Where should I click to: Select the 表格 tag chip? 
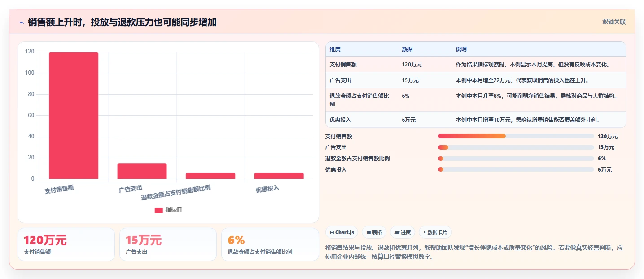374,232
